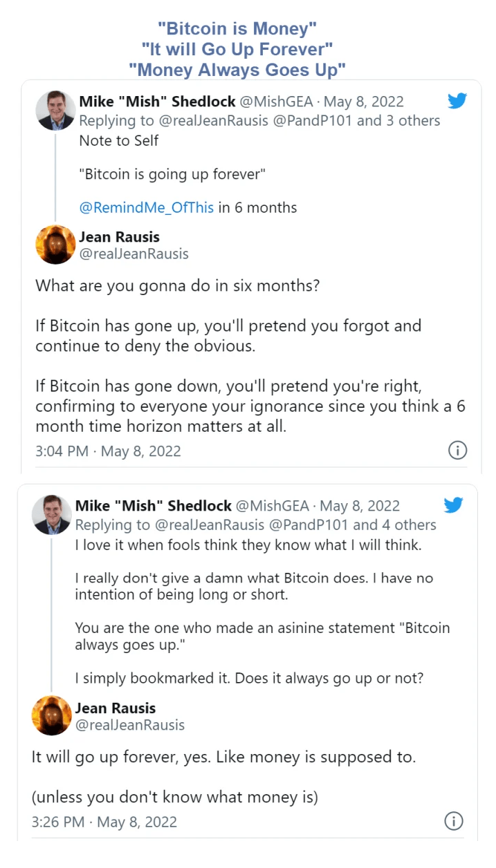This screenshot has height=868, width=496.
Task: Click Jean Rausis's avatar above "It will go up forever"
Action: (52, 716)
